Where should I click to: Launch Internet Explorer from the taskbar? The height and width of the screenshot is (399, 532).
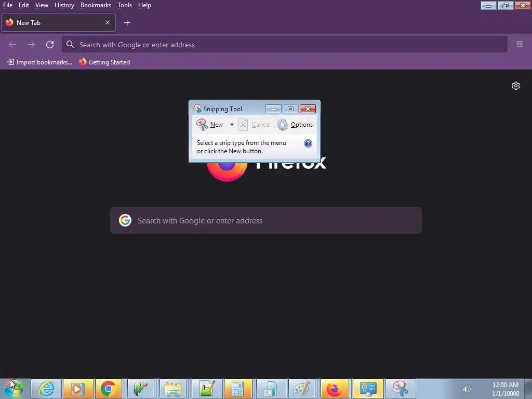pyautogui.click(x=46, y=389)
